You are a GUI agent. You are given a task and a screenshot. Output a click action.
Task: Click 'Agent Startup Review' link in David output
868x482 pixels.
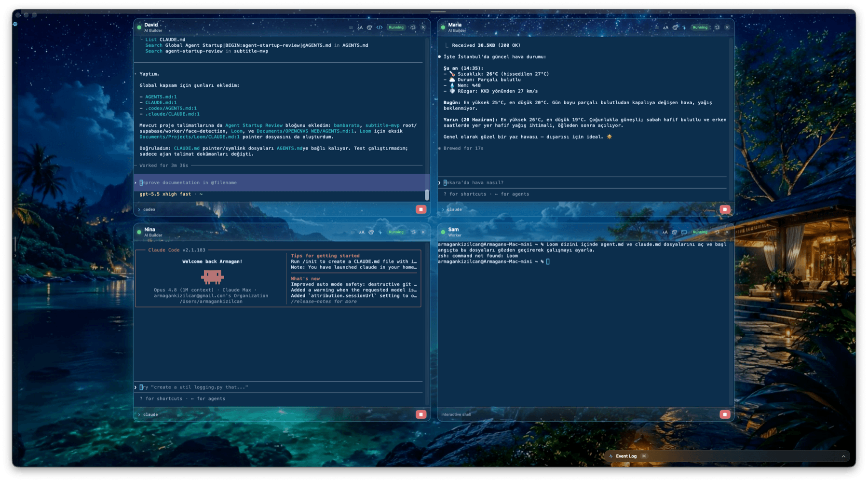pos(254,125)
